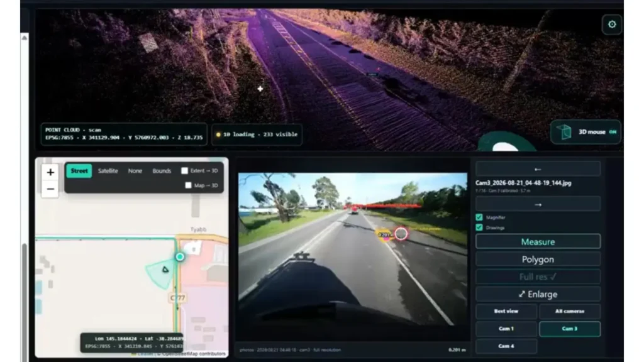Click the photo caption below the camera image
The image size is (644, 362).
click(x=291, y=350)
